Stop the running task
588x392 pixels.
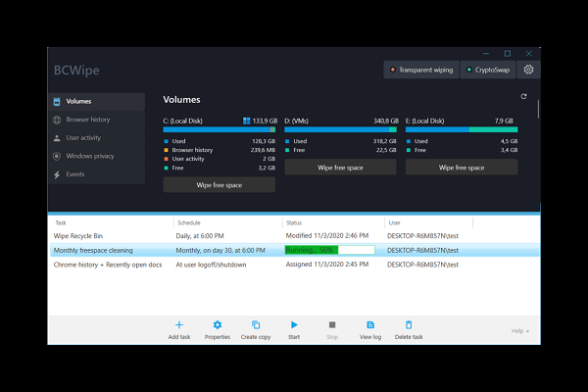pyautogui.click(x=332, y=325)
